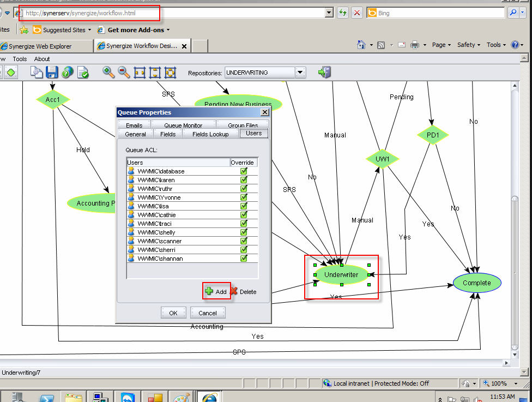Switch to the Emails tab
The height and width of the screenshot is (402, 532).
click(x=134, y=125)
